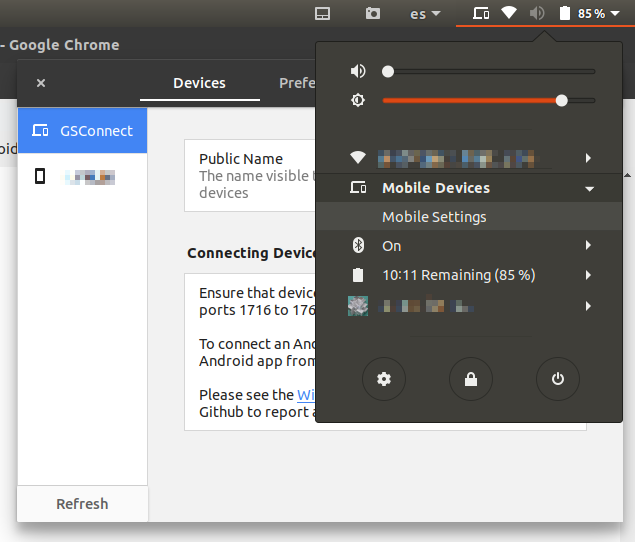Click the Mobile Devices menu header

(469, 188)
